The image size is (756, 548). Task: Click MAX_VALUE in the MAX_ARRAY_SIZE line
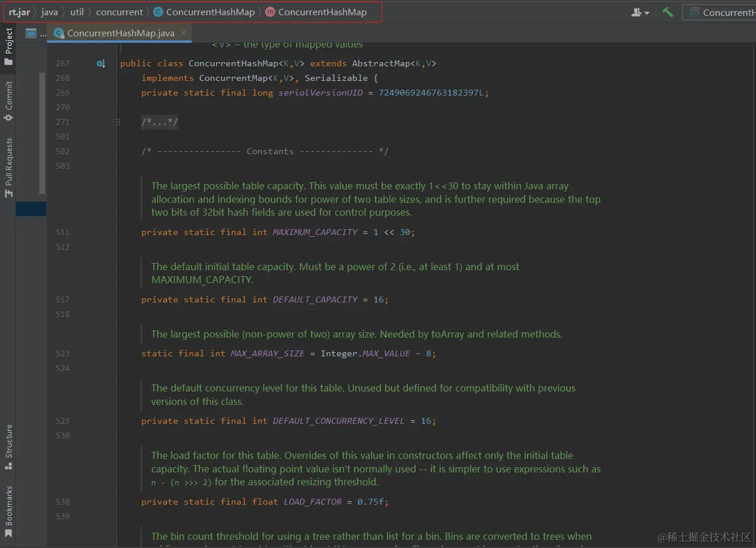[x=386, y=353]
